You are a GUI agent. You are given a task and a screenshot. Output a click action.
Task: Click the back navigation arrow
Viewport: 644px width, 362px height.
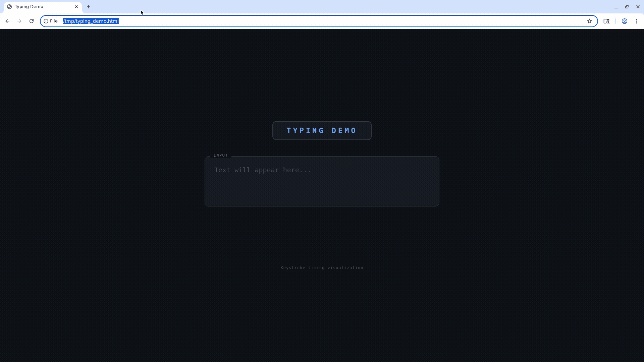(7, 21)
